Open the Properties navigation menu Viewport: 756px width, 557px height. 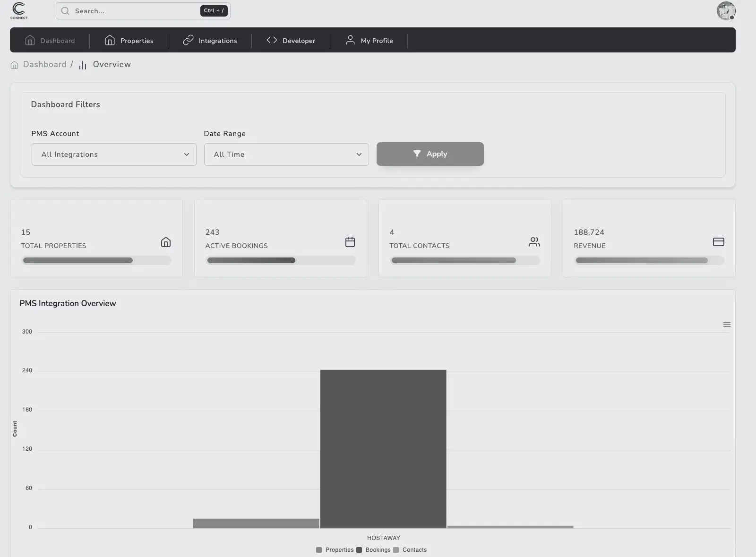point(129,41)
